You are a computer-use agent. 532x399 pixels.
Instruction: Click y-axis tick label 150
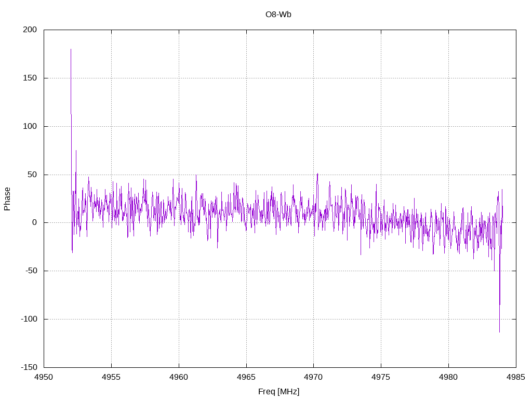pyautogui.click(x=30, y=78)
